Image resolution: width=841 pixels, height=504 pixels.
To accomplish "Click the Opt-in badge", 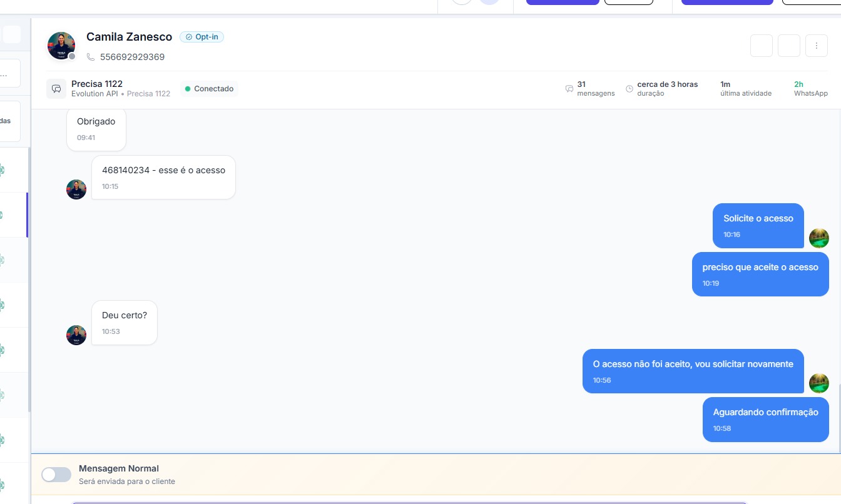I will 201,37.
